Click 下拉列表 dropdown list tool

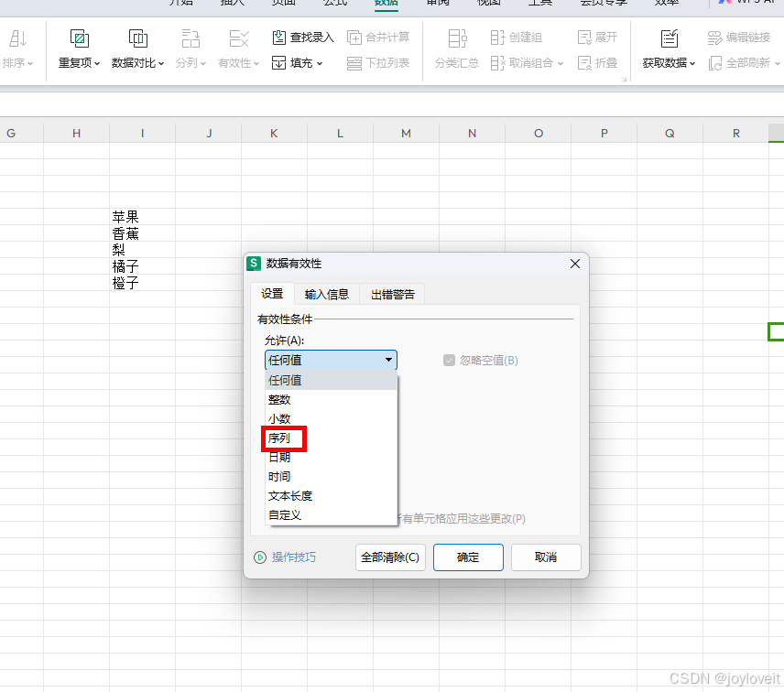[378, 63]
